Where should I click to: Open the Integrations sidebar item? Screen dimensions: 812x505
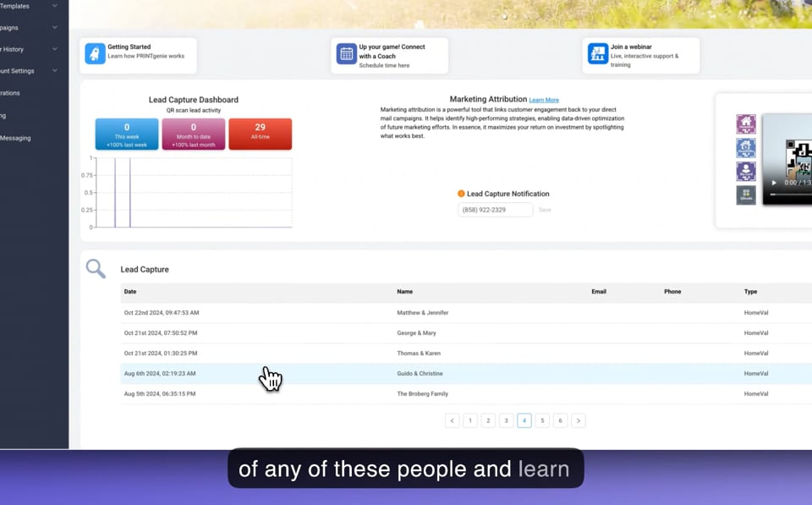10,93
